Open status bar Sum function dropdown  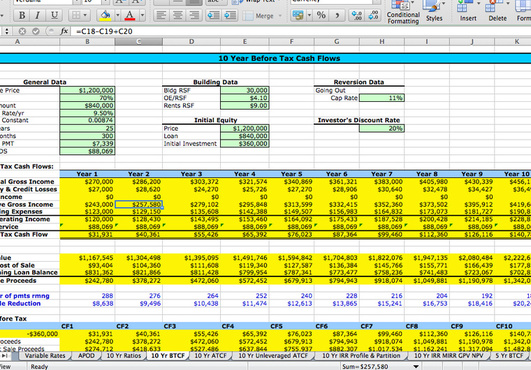[x=416, y=367]
